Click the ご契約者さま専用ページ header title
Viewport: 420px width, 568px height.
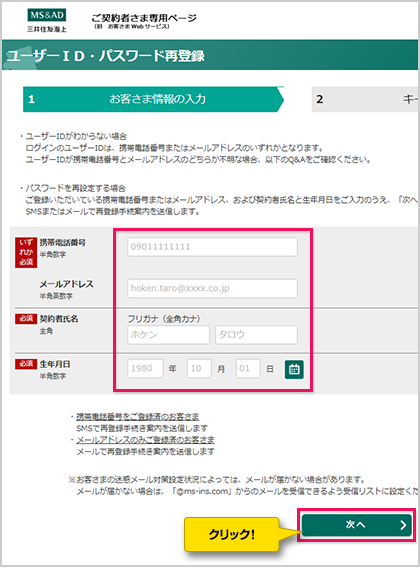144,18
